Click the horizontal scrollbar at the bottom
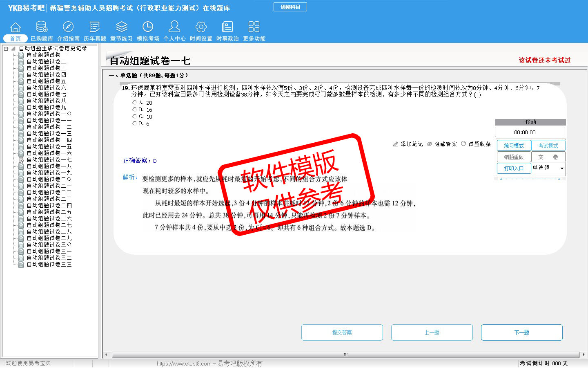588x368 pixels. [x=345, y=355]
